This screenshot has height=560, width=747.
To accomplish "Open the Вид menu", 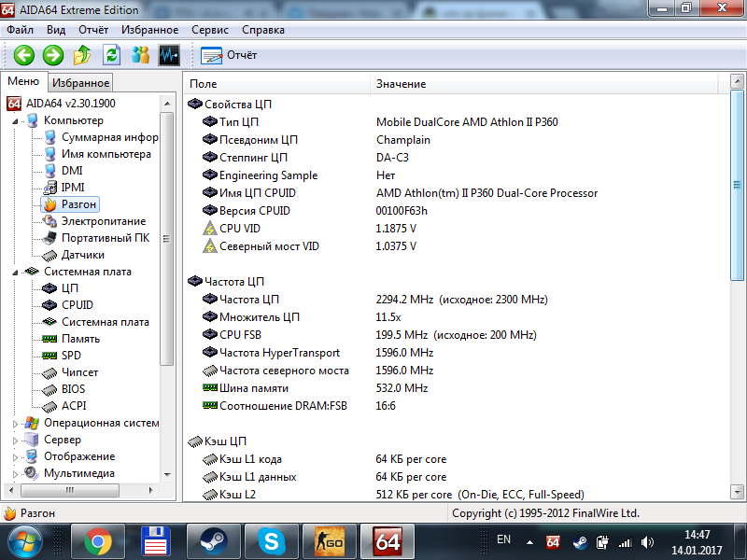I will pos(56,30).
